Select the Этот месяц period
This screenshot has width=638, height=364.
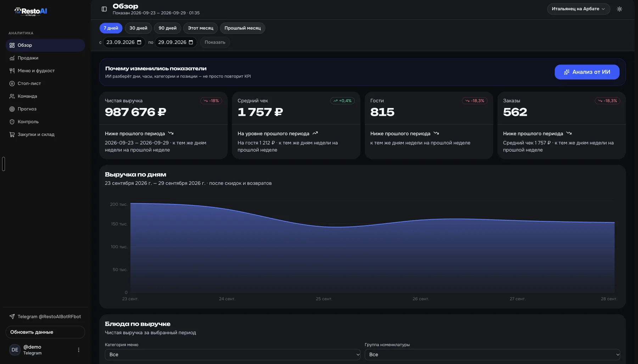click(201, 28)
